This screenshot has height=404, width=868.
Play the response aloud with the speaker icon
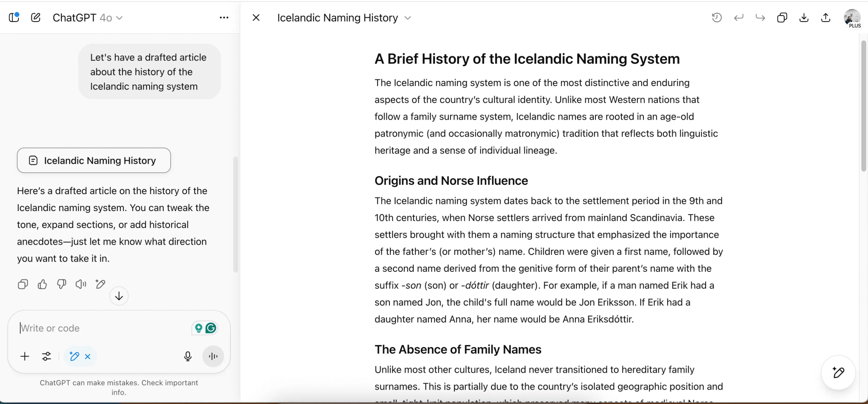(x=81, y=284)
